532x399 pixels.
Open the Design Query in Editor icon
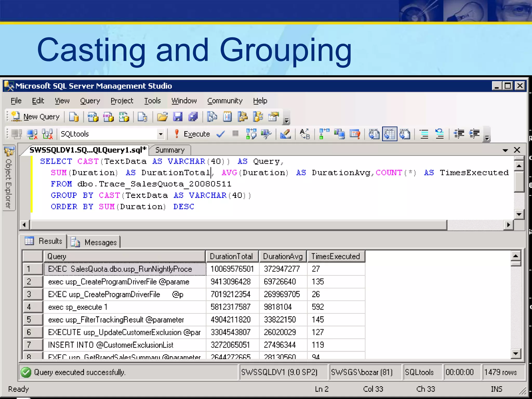(x=285, y=134)
